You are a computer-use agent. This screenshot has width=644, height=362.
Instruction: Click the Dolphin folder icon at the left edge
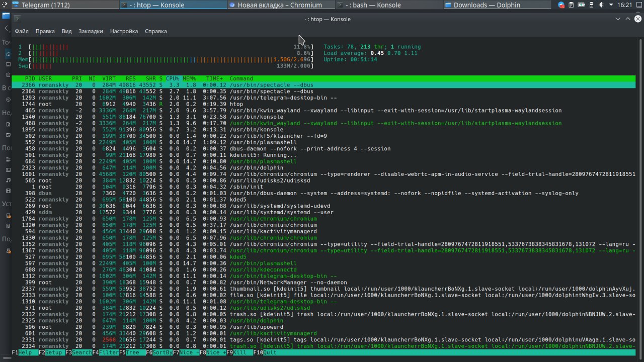click(6, 16)
